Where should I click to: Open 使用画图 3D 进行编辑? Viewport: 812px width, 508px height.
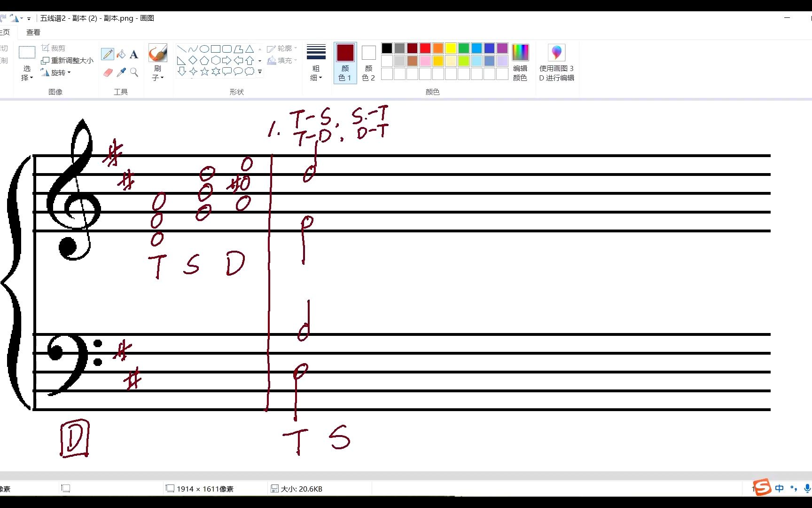click(557, 63)
